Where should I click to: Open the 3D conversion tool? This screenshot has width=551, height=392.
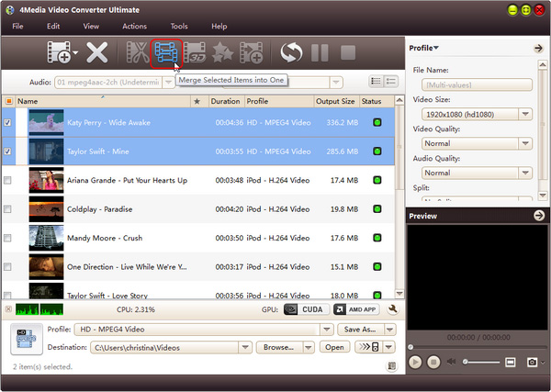[x=195, y=54]
